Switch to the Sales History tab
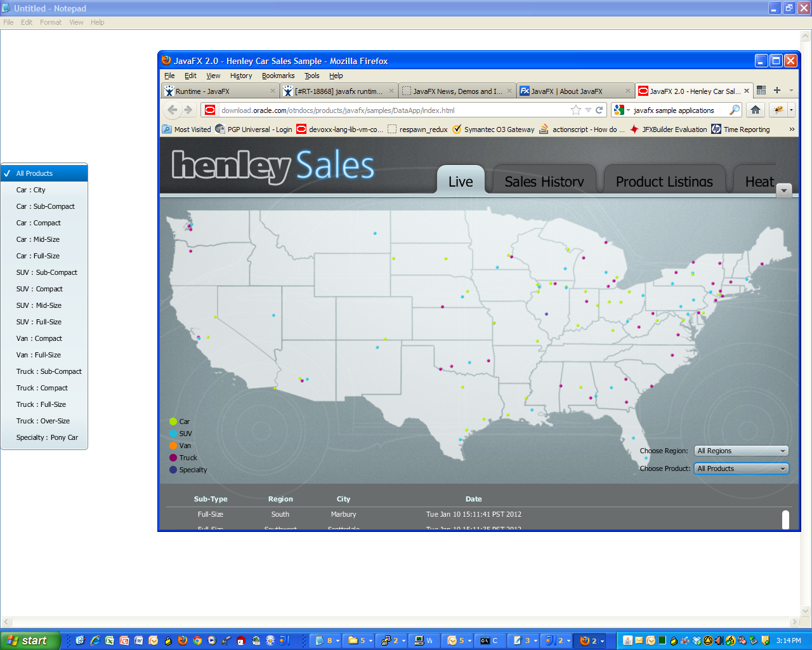Viewport: 812px width, 650px height. pyautogui.click(x=544, y=182)
